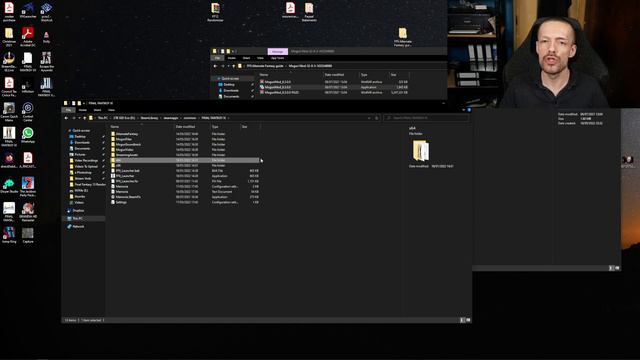640x360 pixels.
Task: Open the Quick Access Toolbar dropdown in the front title bar
Action: (84, 103)
